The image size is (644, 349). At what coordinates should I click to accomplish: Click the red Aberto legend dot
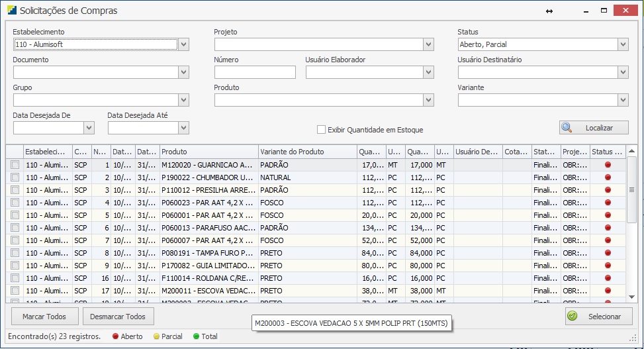[x=115, y=336]
